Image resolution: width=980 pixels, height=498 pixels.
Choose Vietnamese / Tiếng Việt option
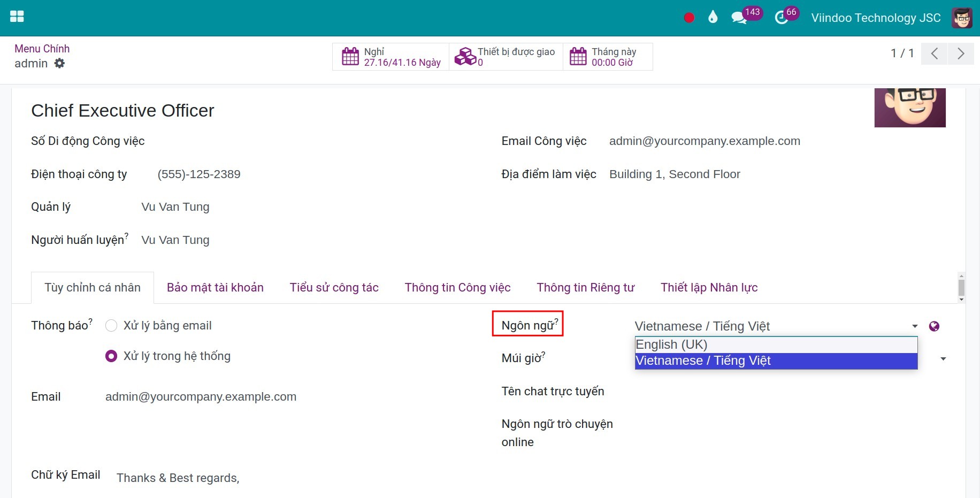pyautogui.click(x=776, y=361)
